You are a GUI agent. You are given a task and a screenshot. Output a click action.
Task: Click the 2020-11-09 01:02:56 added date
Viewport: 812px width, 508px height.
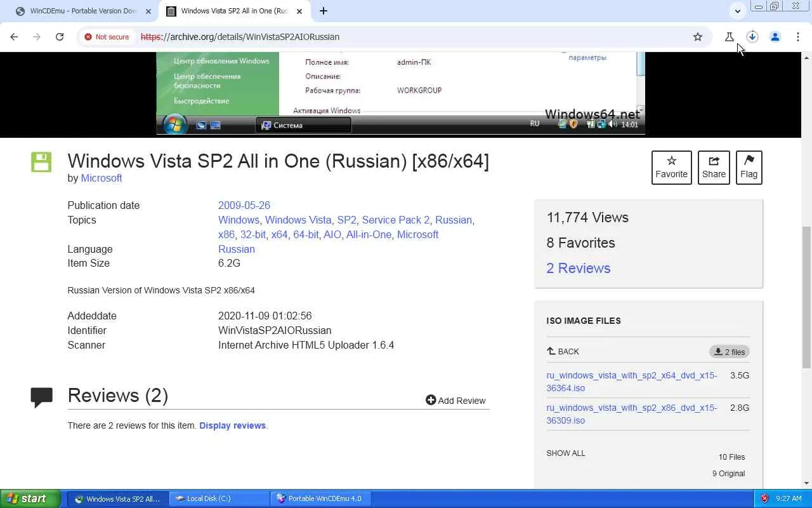click(265, 316)
